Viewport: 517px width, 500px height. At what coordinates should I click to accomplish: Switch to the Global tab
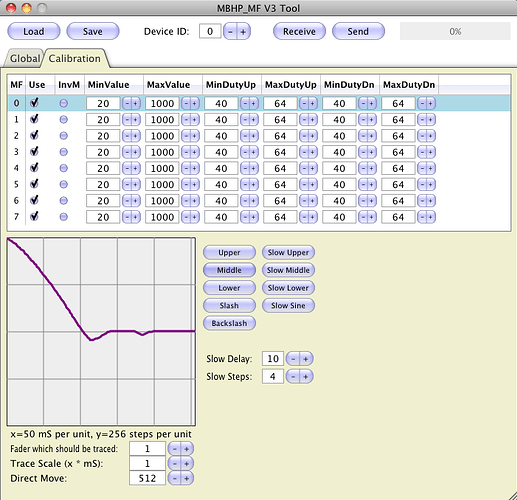click(x=24, y=59)
